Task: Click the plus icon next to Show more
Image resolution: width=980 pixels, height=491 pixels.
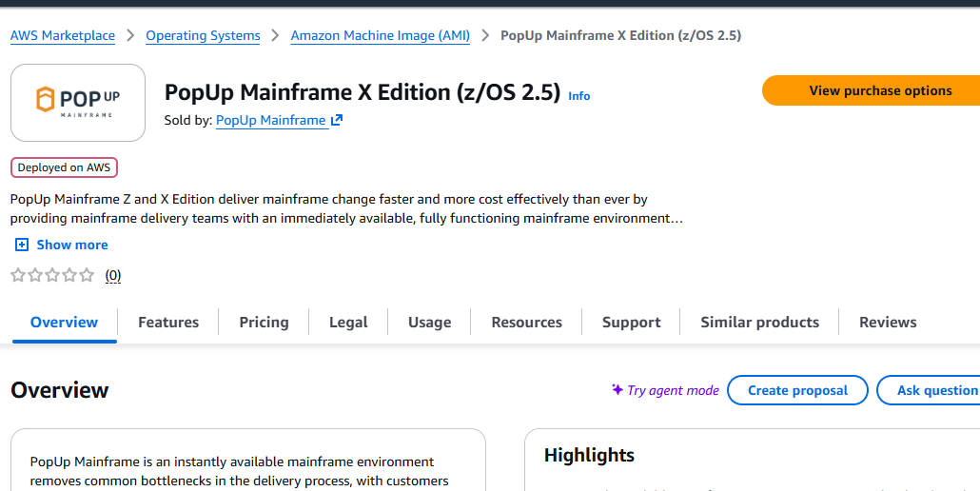Action: (x=22, y=245)
